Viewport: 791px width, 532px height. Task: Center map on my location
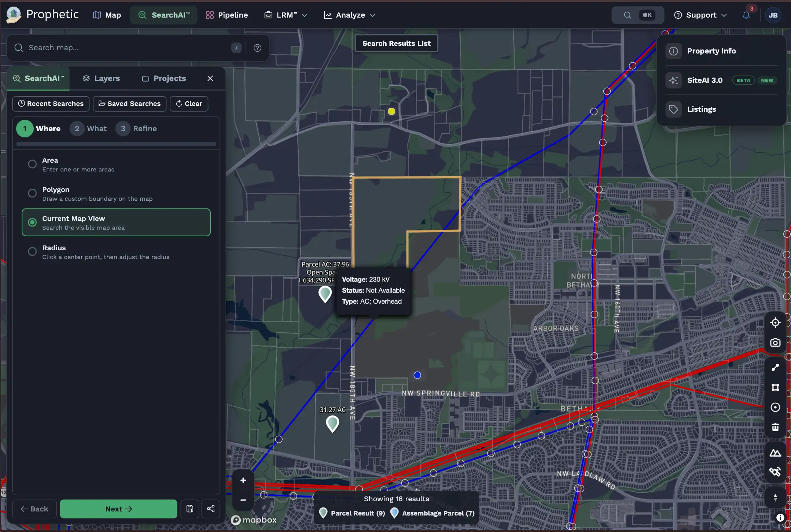[x=775, y=323]
